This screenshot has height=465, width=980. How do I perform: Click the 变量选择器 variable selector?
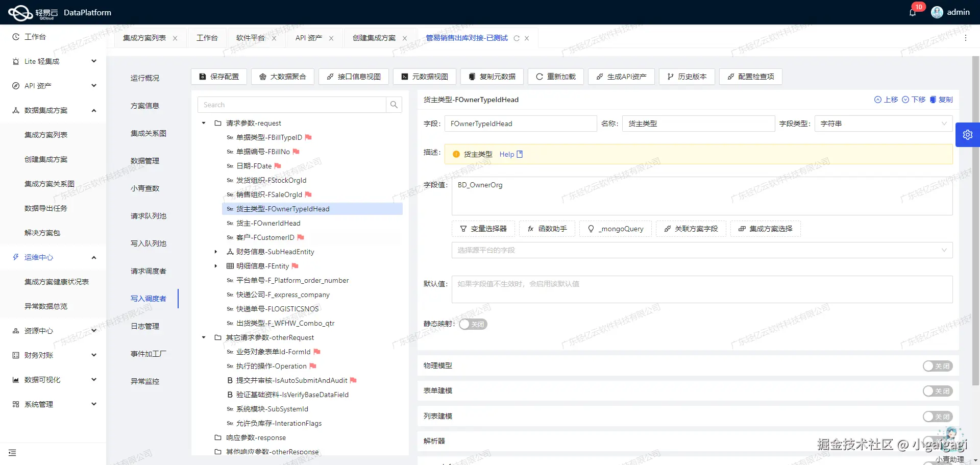coord(483,229)
